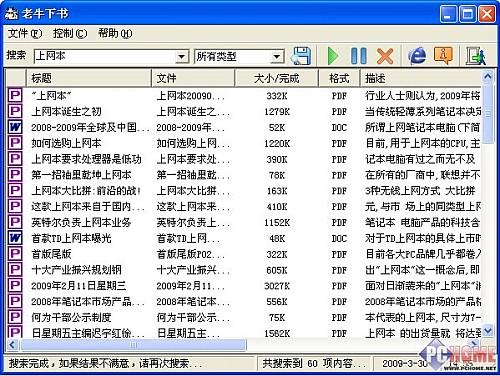Viewport: 500px width, 376px height.
Task: Select title 首款TD上网本曝光
Action: coord(71,238)
